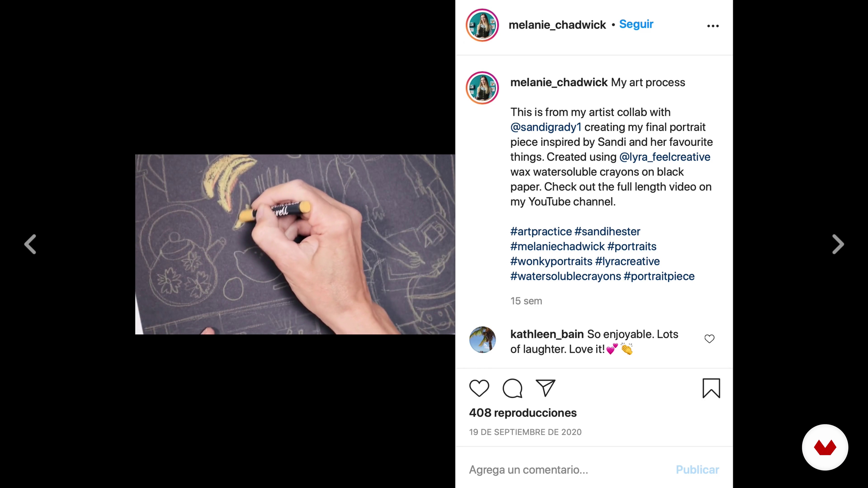868x488 pixels.
Task: Click the Agrega un comentario field
Action: coord(566,469)
